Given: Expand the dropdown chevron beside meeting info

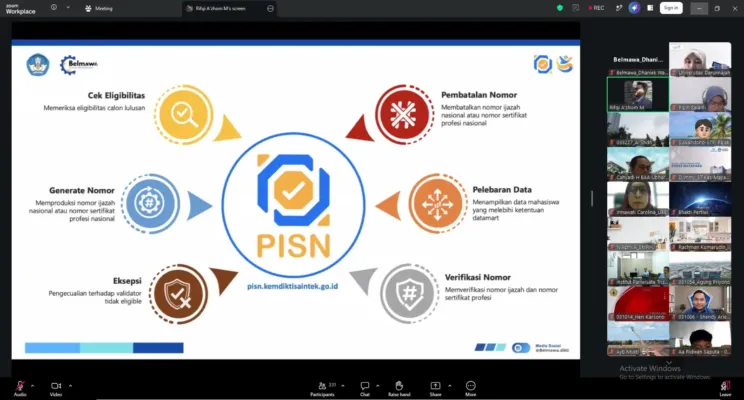Looking at the screenshot, I should (x=68, y=8).
